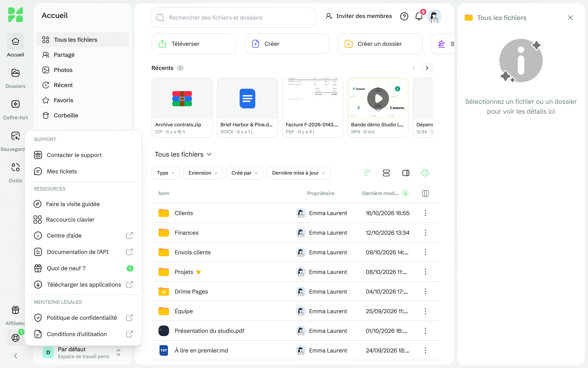Image resolution: width=588 pixels, height=368 pixels.
Task: Open the three-dot menu for Finances
Action: click(x=425, y=233)
